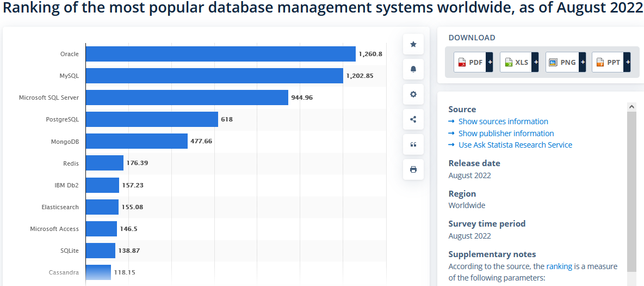Click the PDF file icon
The width and height of the screenshot is (644, 286).
coord(462,63)
